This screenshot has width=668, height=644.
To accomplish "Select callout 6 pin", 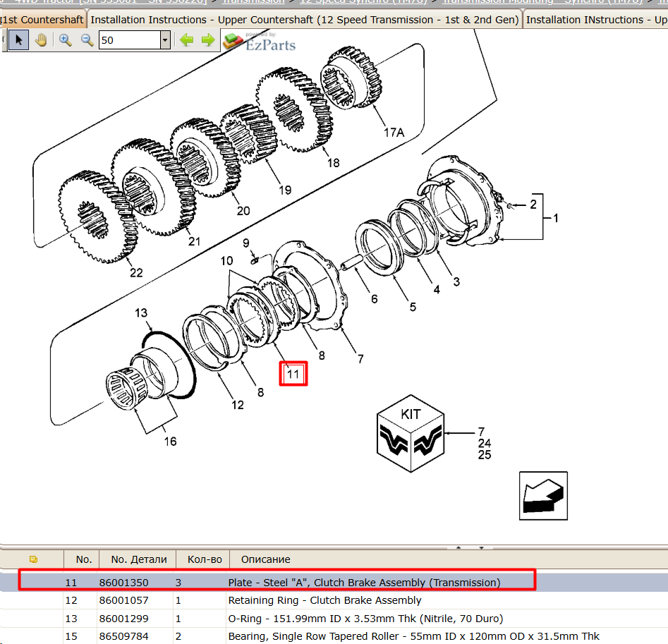I will [374, 299].
